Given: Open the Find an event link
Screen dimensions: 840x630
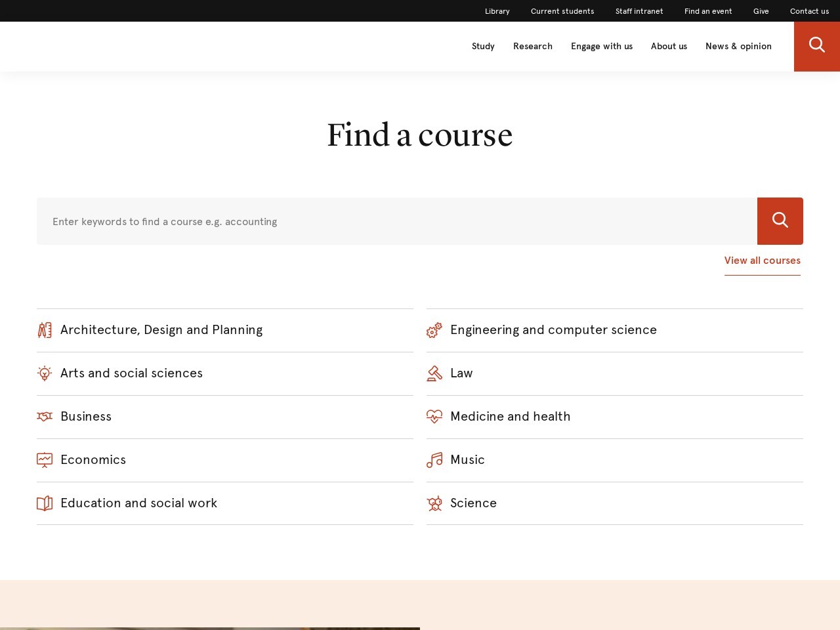Looking at the screenshot, I should (x=708, y=11).
